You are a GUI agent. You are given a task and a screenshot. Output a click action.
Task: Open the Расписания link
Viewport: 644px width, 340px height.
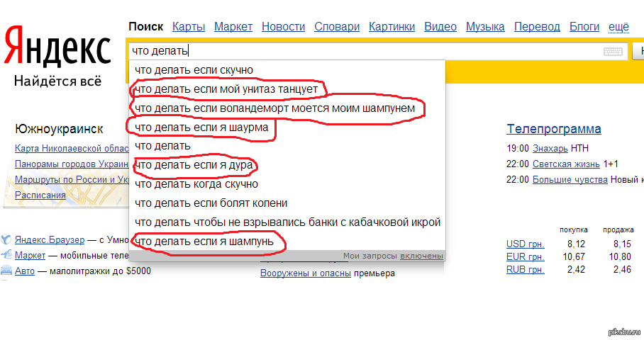(40, 195)
